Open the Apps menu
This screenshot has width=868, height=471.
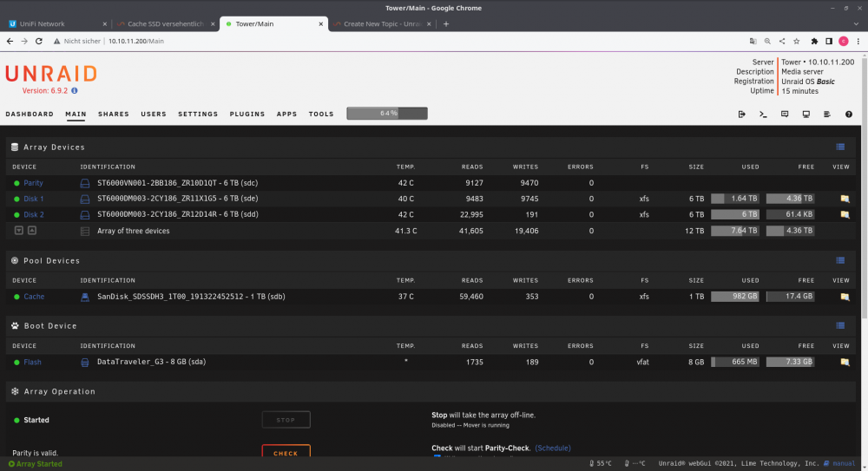(286, 114)
